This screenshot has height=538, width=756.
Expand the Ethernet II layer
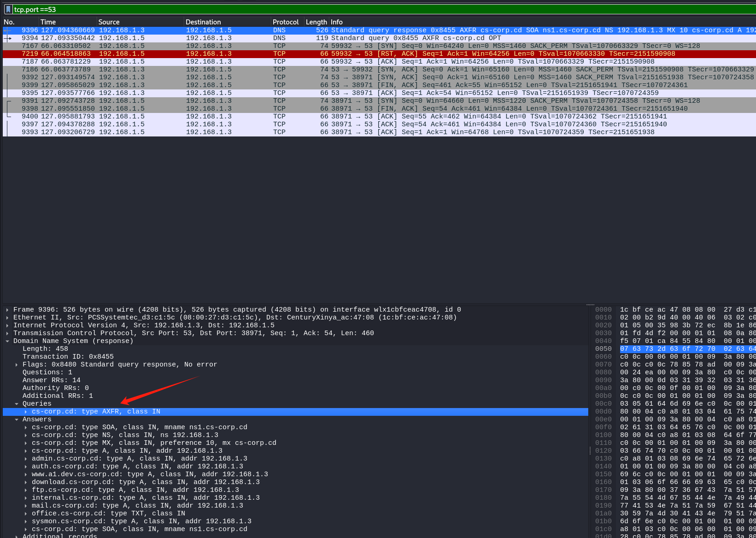(x=7, y=318)
